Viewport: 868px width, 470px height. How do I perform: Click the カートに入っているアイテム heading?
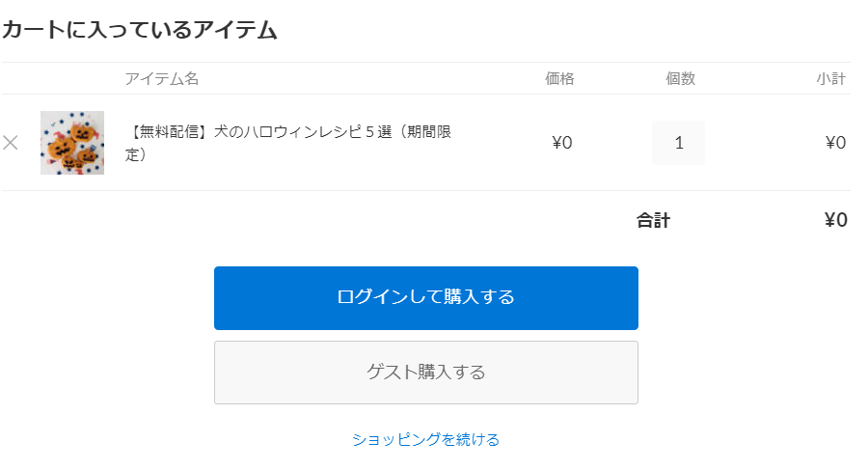(x=140, y=31)
